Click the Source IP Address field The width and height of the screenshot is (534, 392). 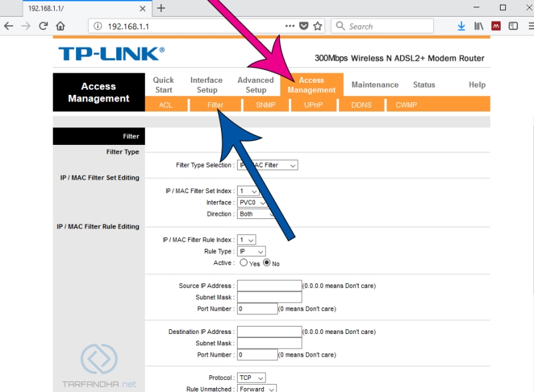[x=270, y=286]
